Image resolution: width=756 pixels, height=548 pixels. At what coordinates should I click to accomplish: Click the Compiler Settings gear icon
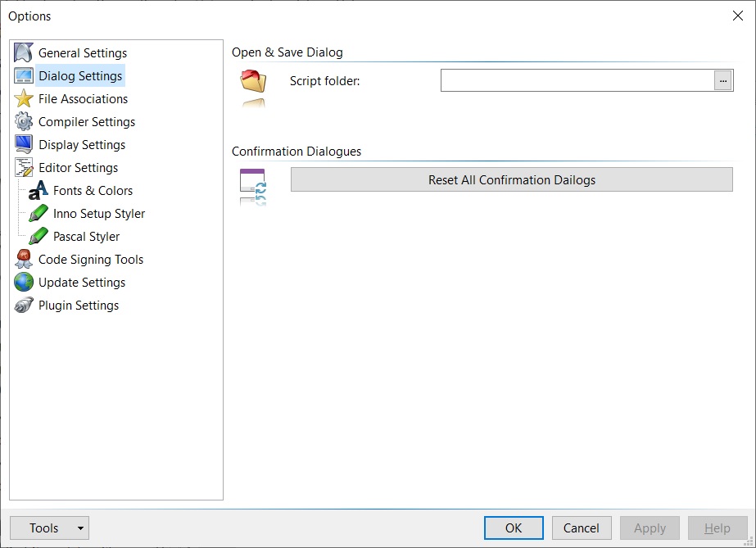coord(23,121)
